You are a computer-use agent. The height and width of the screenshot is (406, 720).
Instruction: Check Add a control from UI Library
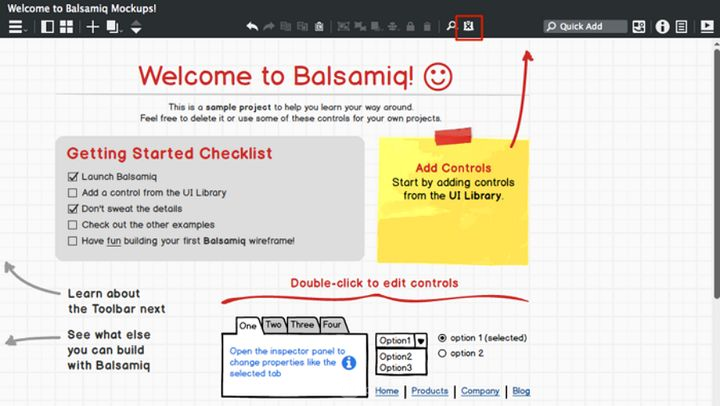click(x=73, y=193)
